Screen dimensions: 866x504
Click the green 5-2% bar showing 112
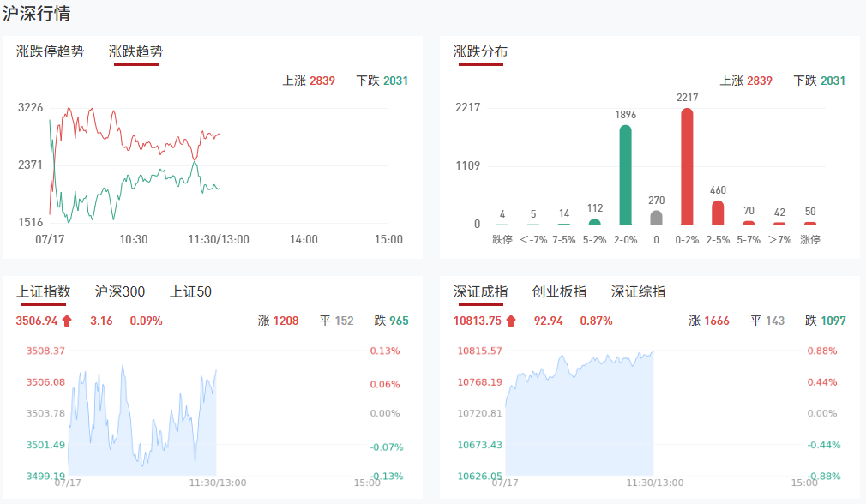(594, 222)
